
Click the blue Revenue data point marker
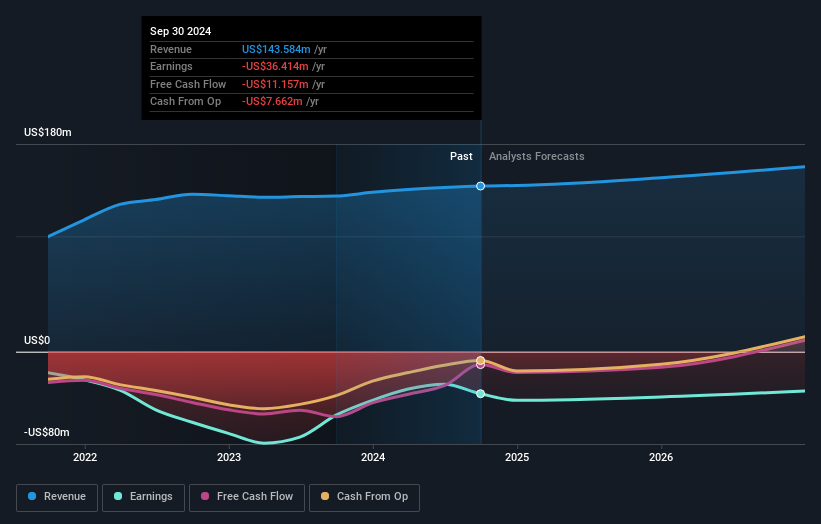click(481, 186)
